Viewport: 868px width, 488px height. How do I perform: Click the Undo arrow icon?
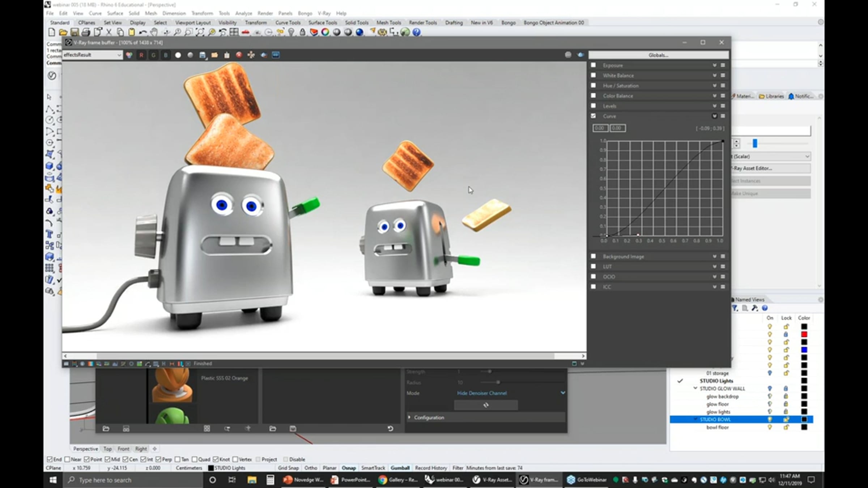pos(143,32)
